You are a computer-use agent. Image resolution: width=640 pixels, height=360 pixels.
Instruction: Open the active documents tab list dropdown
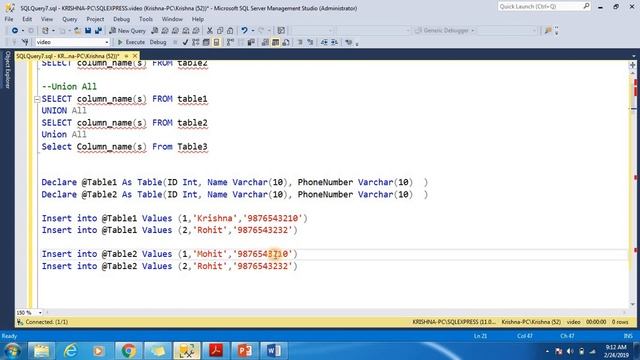coord(633,56)
